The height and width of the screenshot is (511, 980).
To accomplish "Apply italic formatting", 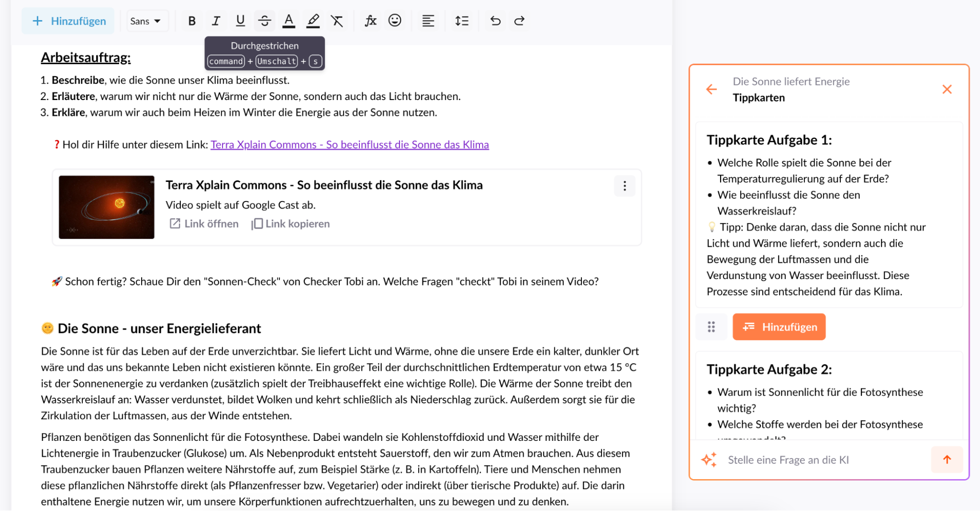I will (x=216, y=21).
